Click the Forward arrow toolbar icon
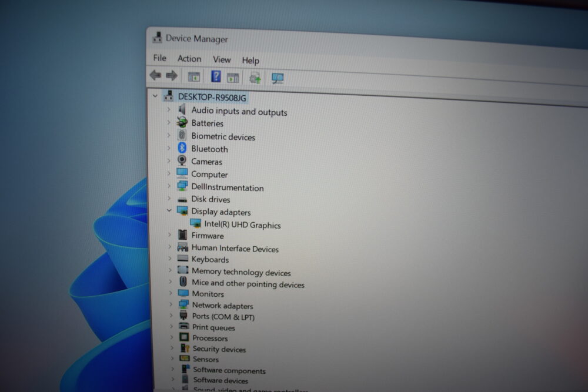This screenshot has height=392, width=588. pyautogui.click(x=172, y=76)
